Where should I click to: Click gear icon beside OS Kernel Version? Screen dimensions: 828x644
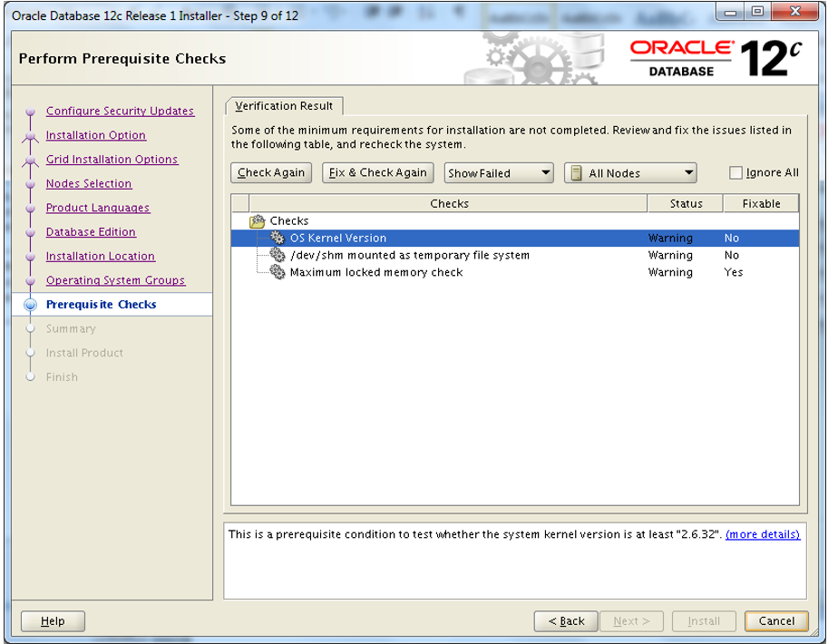[x=278, y=238]
